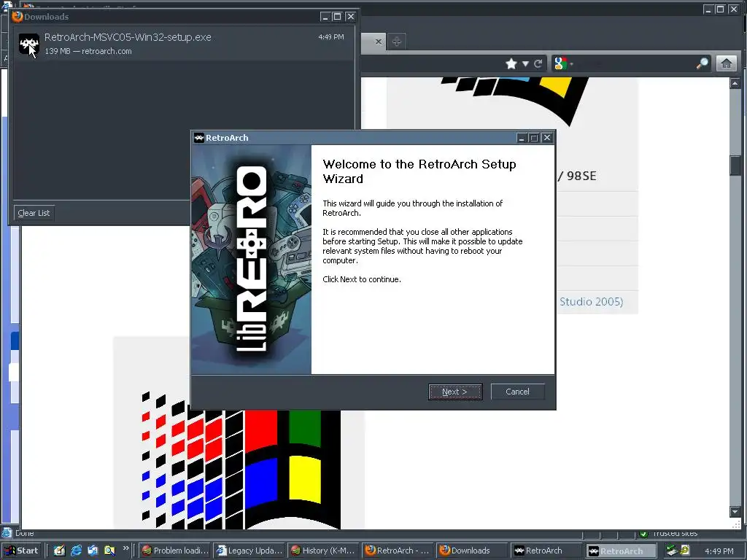747x560 pixels.
Task: Switch to the Downloads taskbar item
Action: (472, 551)
